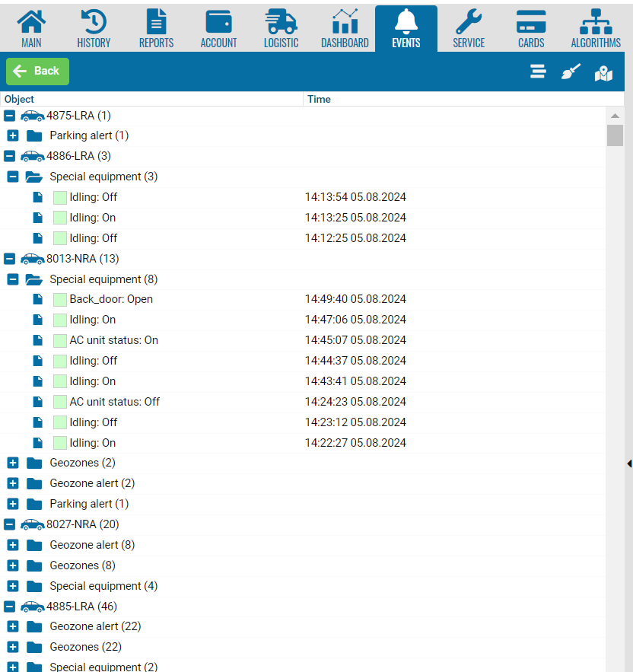
Task: Switch to the Cards tab
Action: [x=531, y=29]
